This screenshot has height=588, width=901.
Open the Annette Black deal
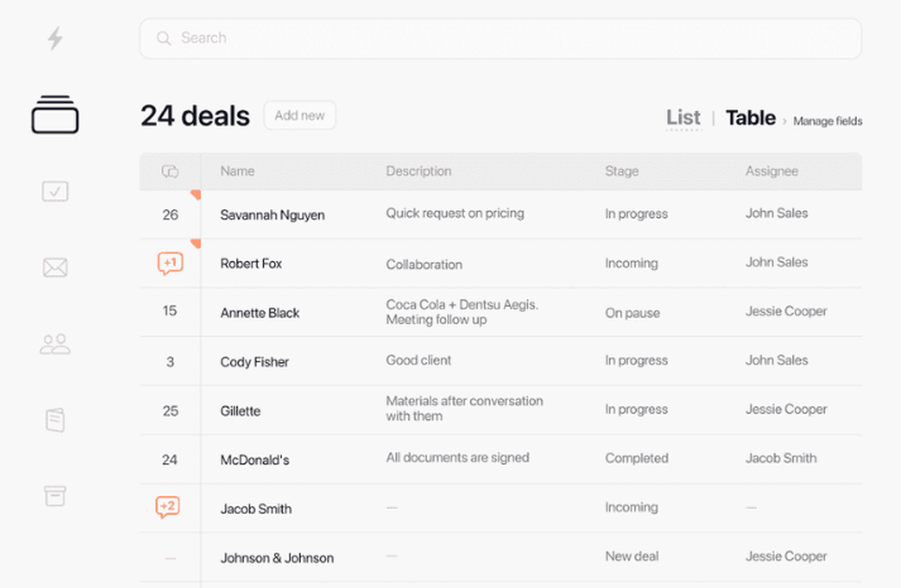click(x=259, y=313)
